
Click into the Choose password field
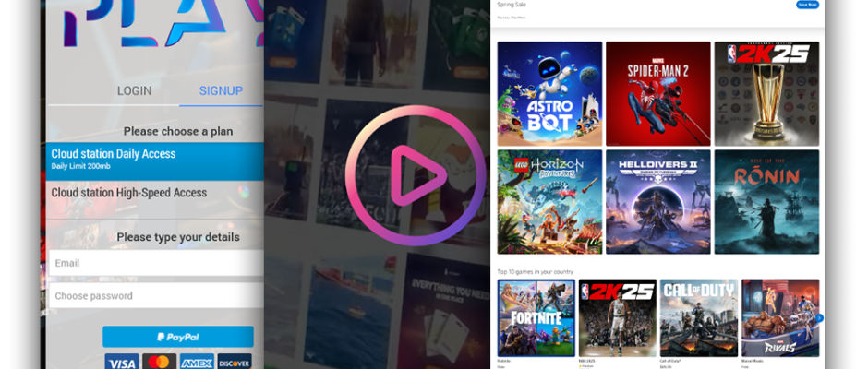click(x=156, y=295)
